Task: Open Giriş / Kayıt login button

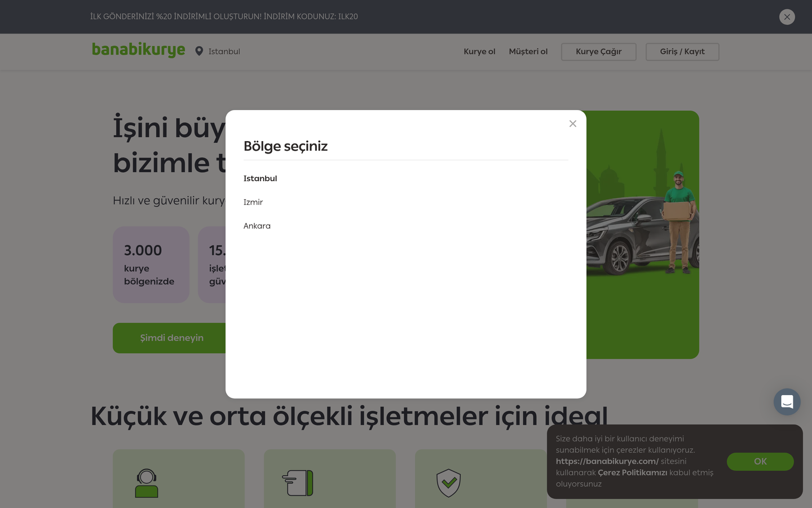Action: 682,52
